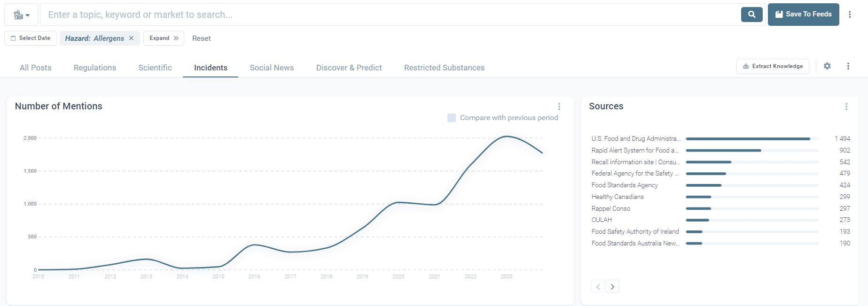Screen dimensions: 868x306
Task: Toggle Compare with previous period checkbox
Action: point(452,118)
